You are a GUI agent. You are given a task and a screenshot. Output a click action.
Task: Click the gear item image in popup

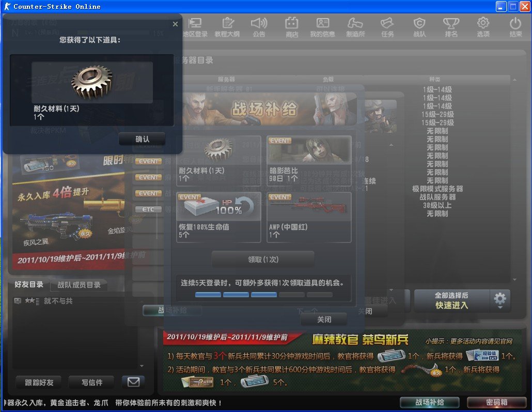point(92,83)
